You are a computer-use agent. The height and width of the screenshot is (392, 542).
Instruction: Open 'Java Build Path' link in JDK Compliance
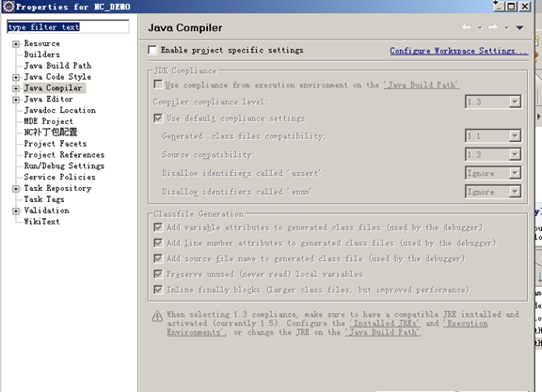click(x=422, y=85)
